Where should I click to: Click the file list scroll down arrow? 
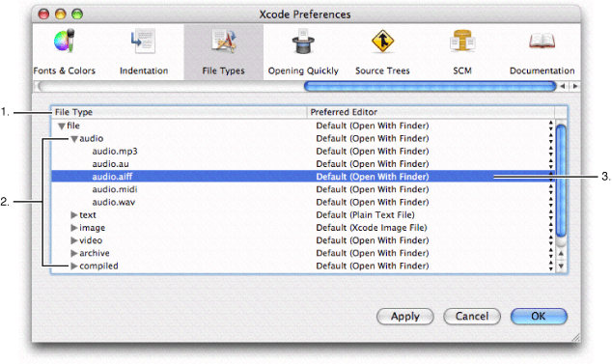point(561,266)
